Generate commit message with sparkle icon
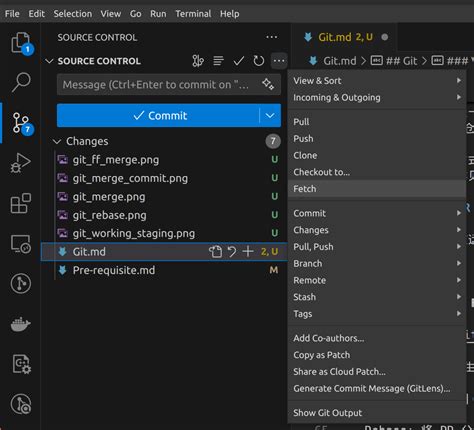The image size is (474, 430). coord(268,84)
